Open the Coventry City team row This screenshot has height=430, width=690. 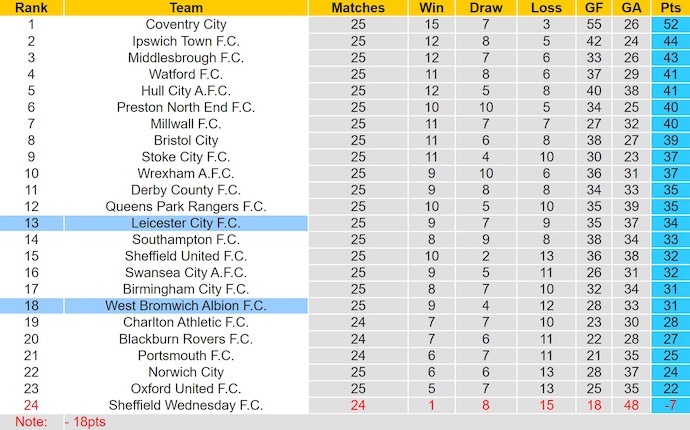click(x=185, y=24)
